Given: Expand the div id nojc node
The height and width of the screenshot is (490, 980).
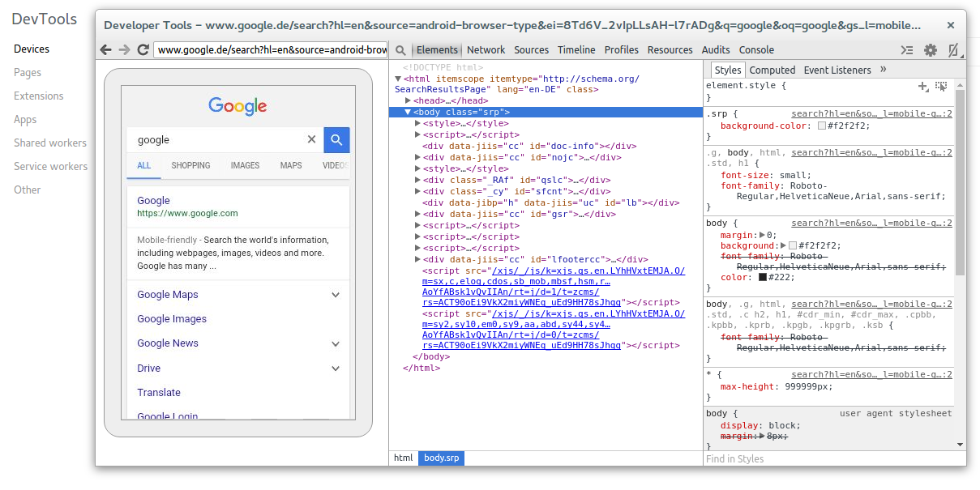Looking at the screenshot, I should 417,158.
